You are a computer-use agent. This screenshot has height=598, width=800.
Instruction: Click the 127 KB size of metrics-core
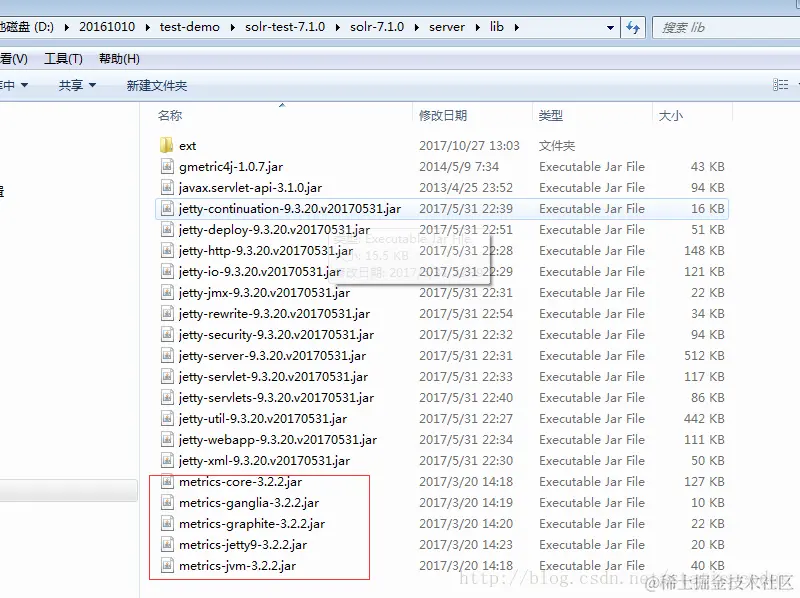704,482
